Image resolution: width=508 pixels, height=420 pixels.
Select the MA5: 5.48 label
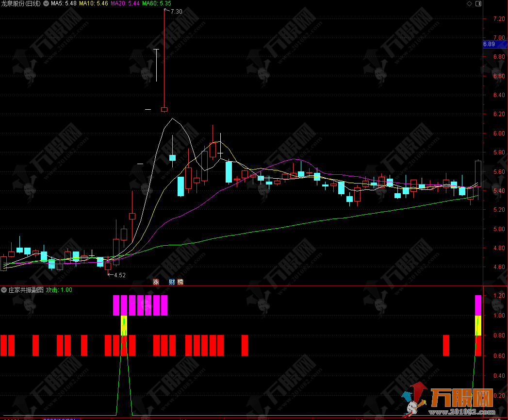pos(64,3)
